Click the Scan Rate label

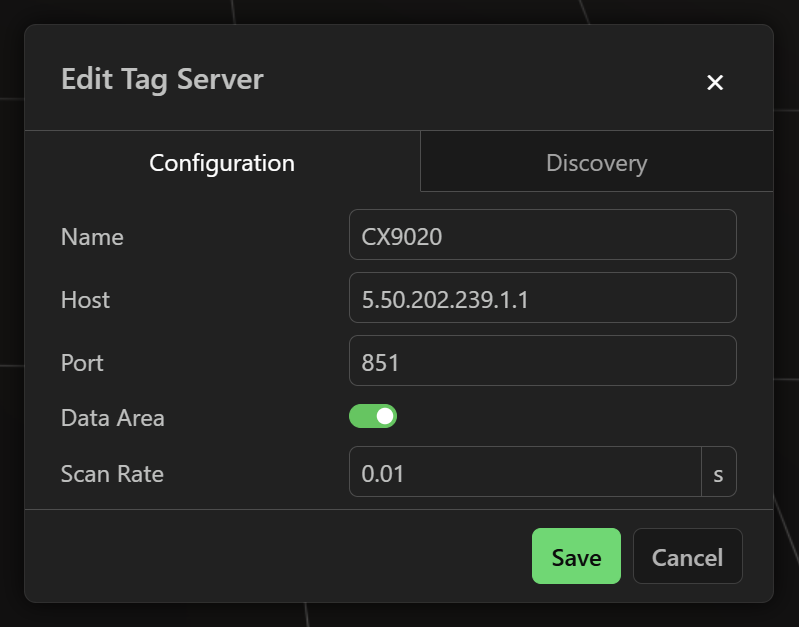(112, 474)
